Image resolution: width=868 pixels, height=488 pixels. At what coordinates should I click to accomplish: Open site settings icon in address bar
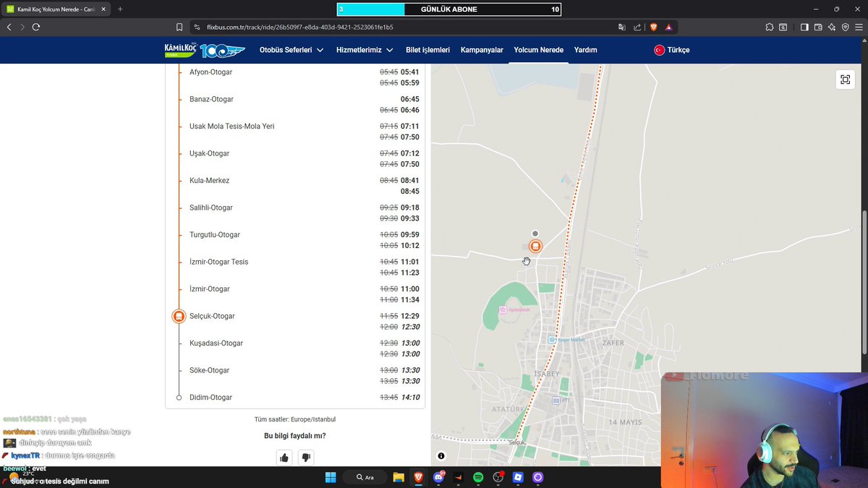tap(197, 27)
